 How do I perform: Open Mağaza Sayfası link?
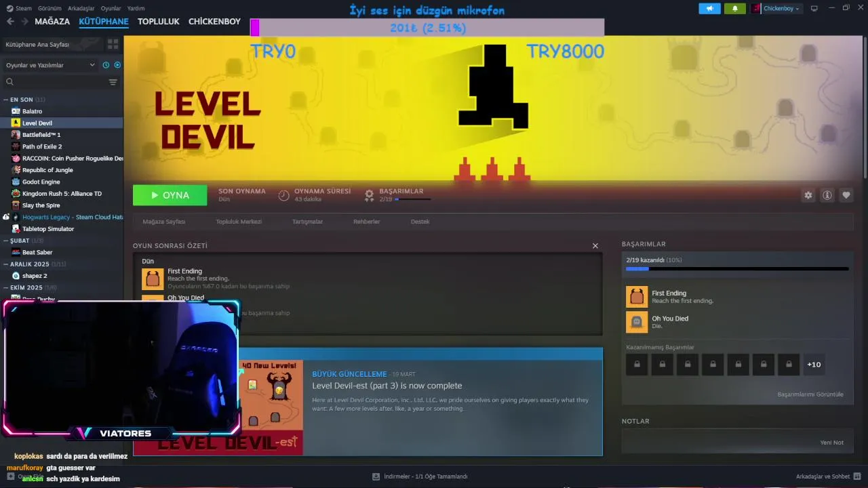pos(163,222)
